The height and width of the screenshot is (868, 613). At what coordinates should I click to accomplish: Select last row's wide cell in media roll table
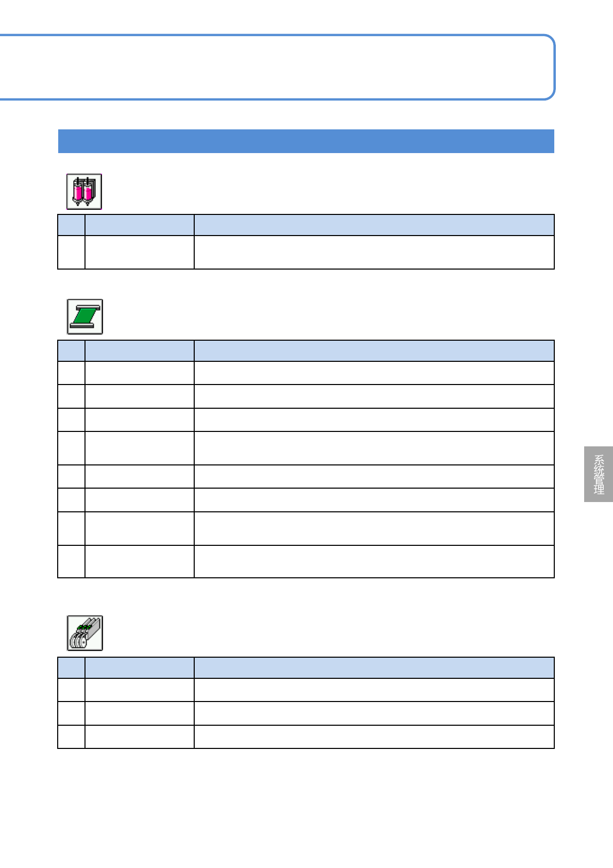[x=374, y=561]
